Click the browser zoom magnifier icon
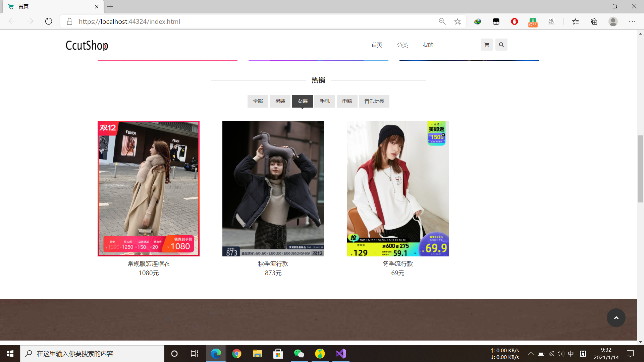 pyautogui.click(x=442, y=21)
